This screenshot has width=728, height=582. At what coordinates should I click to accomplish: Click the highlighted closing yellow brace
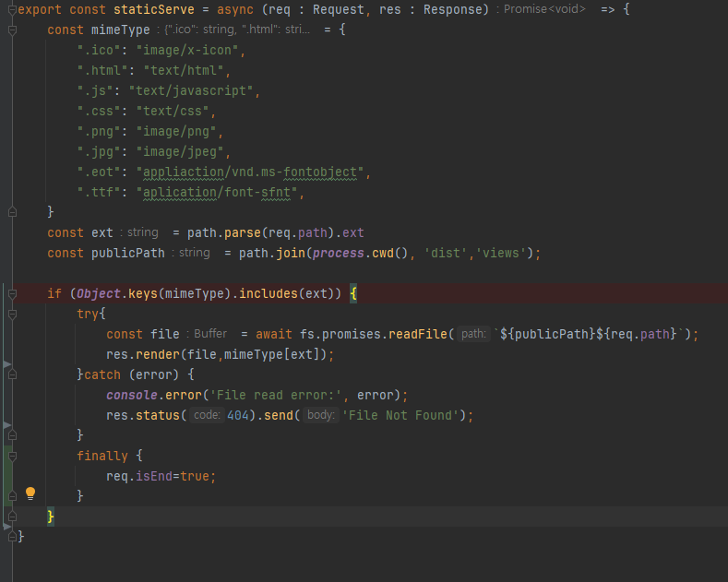point(51,517)
